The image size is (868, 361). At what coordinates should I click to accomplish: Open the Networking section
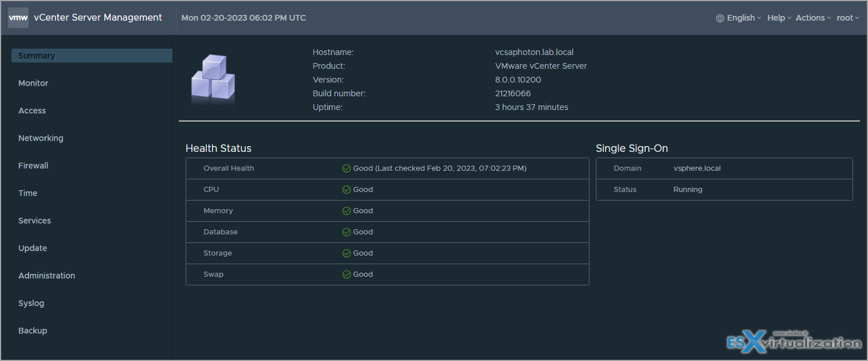[41, 138]
